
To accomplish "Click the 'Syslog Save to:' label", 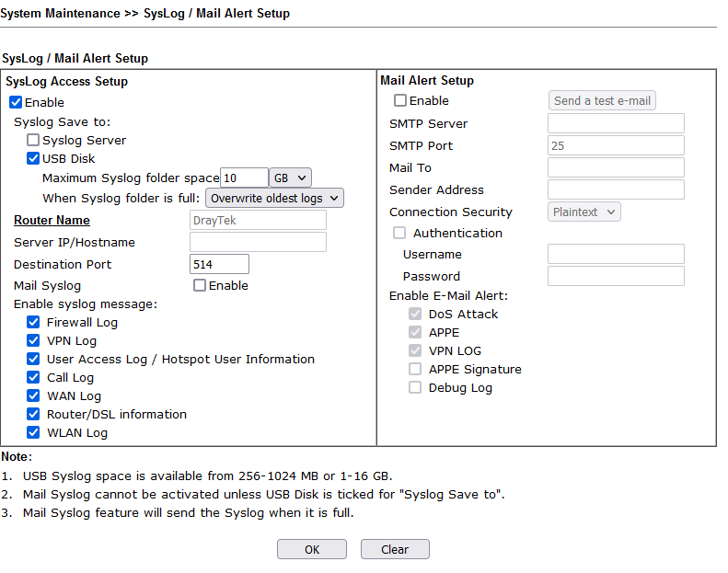I will [x=63, y=122].
